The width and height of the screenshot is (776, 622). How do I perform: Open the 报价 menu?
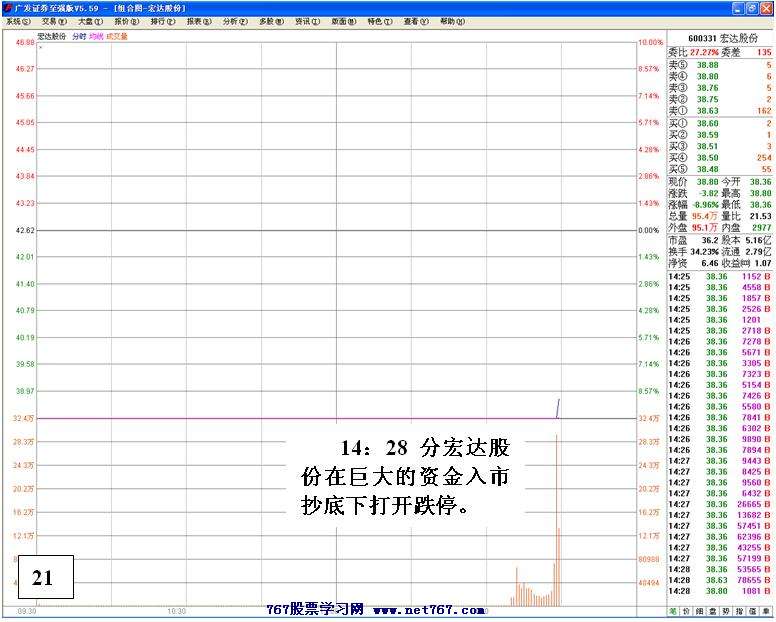127,22
